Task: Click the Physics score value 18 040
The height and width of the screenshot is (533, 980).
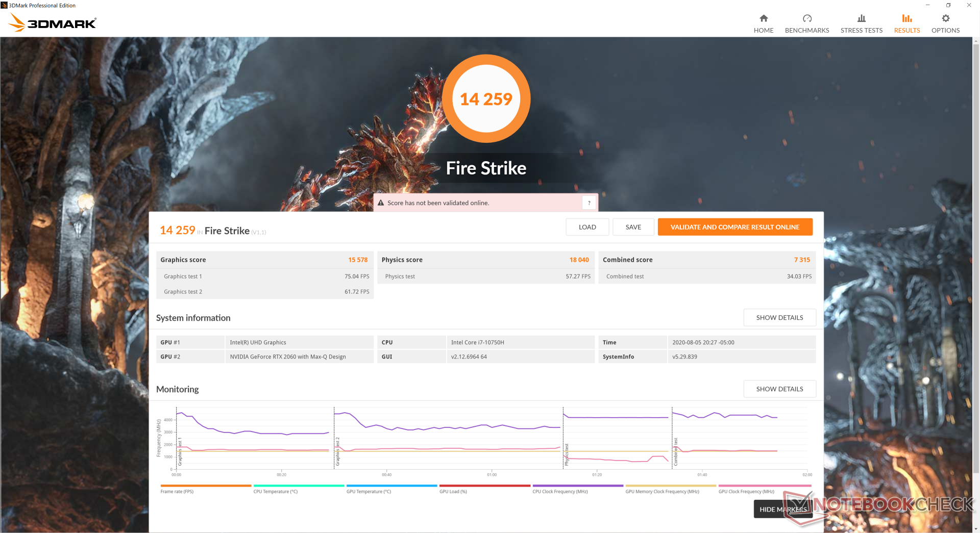Action: 579,260
